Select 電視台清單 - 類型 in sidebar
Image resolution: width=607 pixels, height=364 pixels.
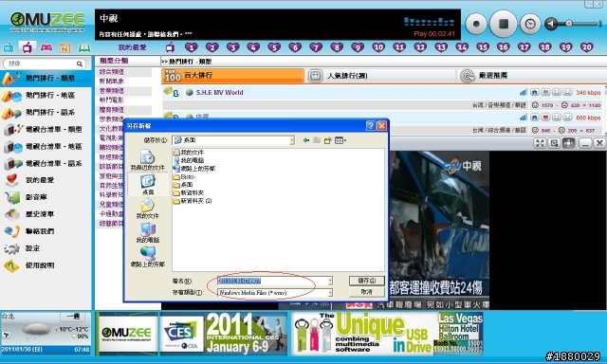tap(46, 129)
